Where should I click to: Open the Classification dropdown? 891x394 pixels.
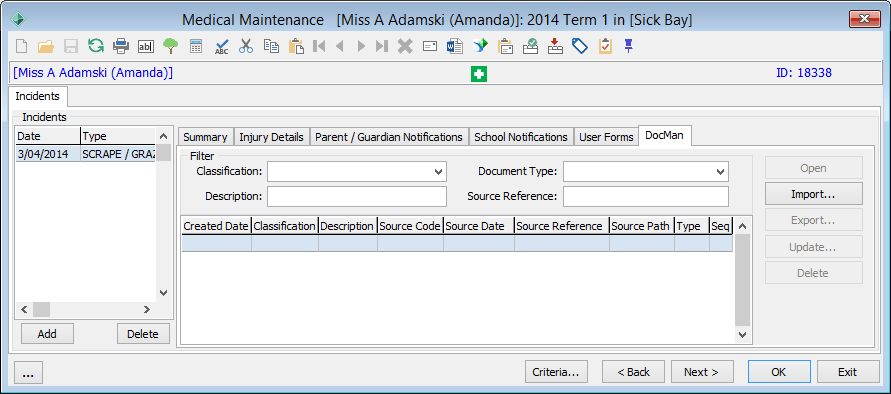point(438,171)
